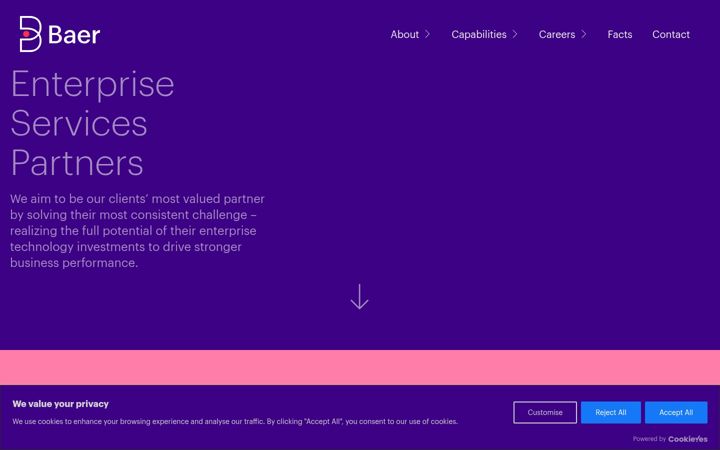720x450 pixels.
Task: Click the 'We value your privacy' heading
Action: click(x=61, y=404)
